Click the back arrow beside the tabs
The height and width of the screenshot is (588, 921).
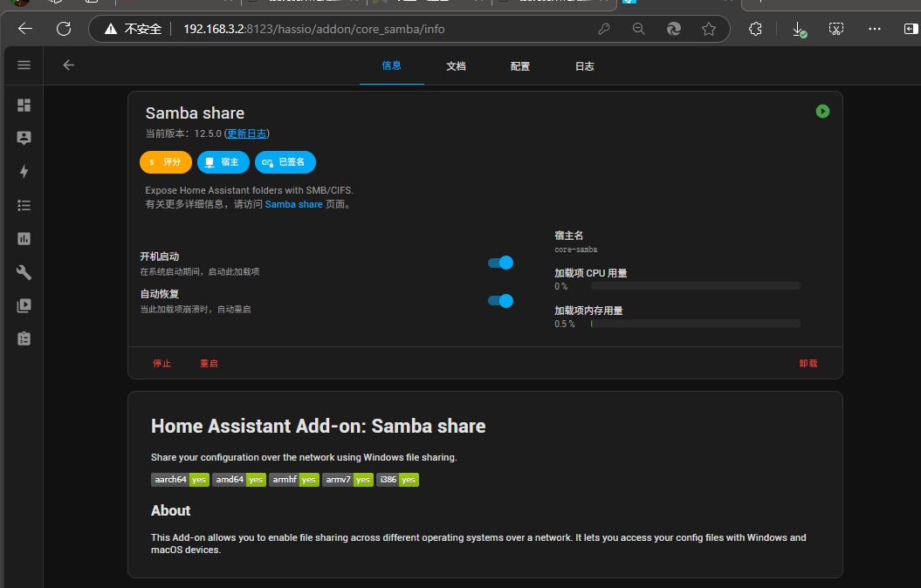[x=68, y=65]
